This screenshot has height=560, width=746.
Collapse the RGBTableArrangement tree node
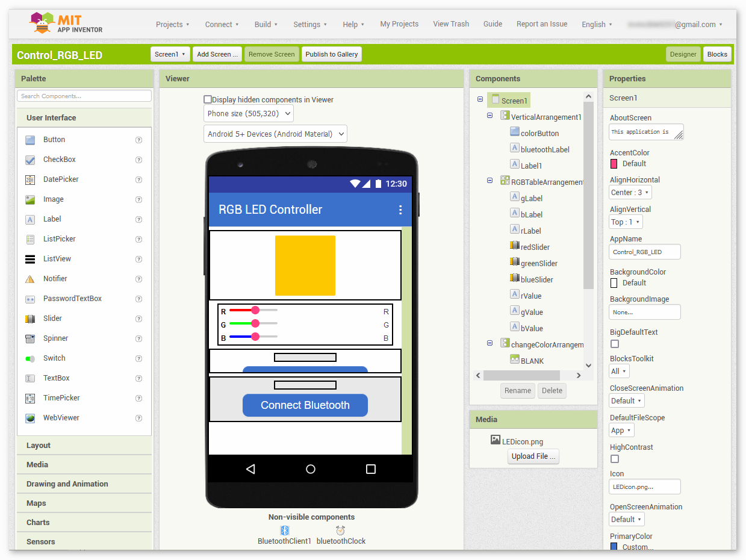(490, 181)
